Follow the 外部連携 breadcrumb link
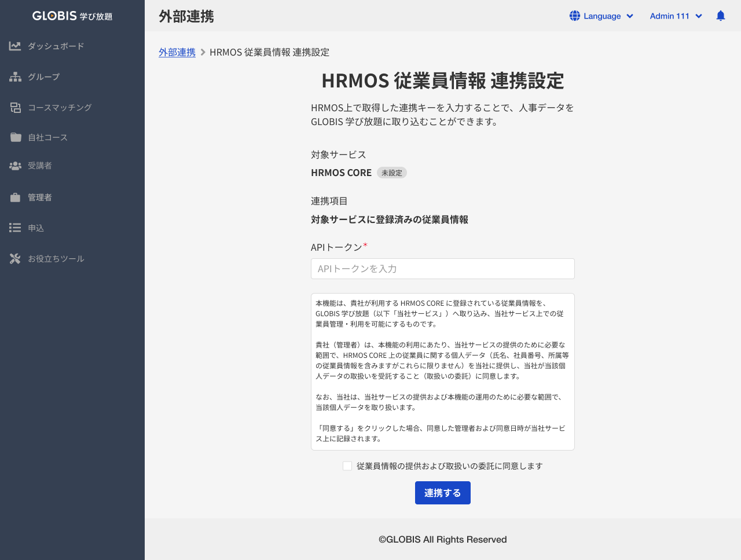Screen dimensions: 741x560 pyautogui.click(x=177, y=53)
